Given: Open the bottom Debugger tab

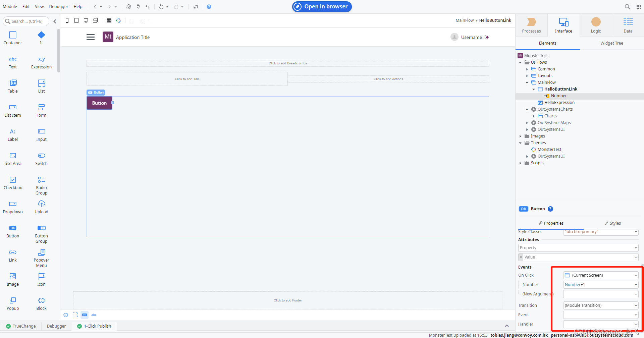Looking at the screenshot, I should pyautogui.click(x=56, y=326).
